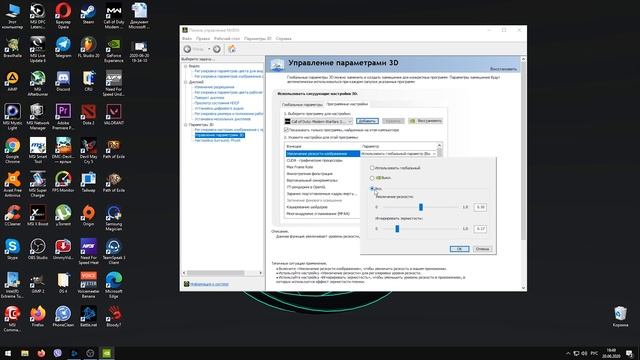640x360 pixels.
Task: Toggle 'Показывать только программы' checkbox
Action: (x=286, y=130)
